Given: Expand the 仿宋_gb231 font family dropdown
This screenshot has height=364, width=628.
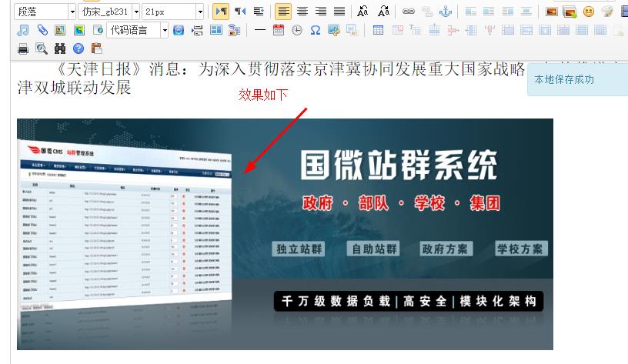Looking at the screenshot, I should 136,12.
